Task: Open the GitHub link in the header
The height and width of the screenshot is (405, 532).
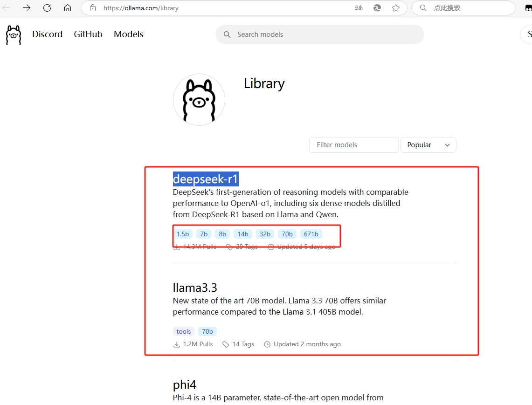Action: [88, 34]
